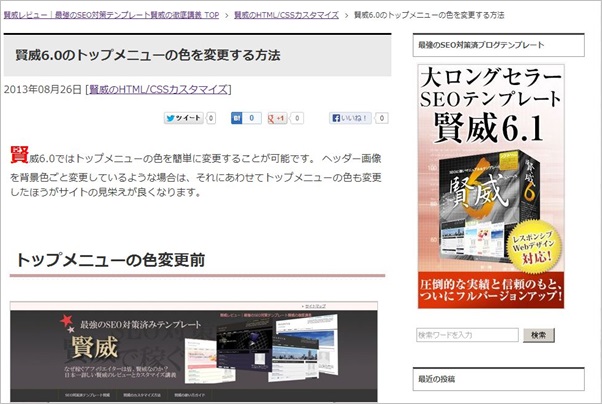Click the sidebar heading 最強のSEO対策済ブログテンプレート

click(x=481, y=45)
